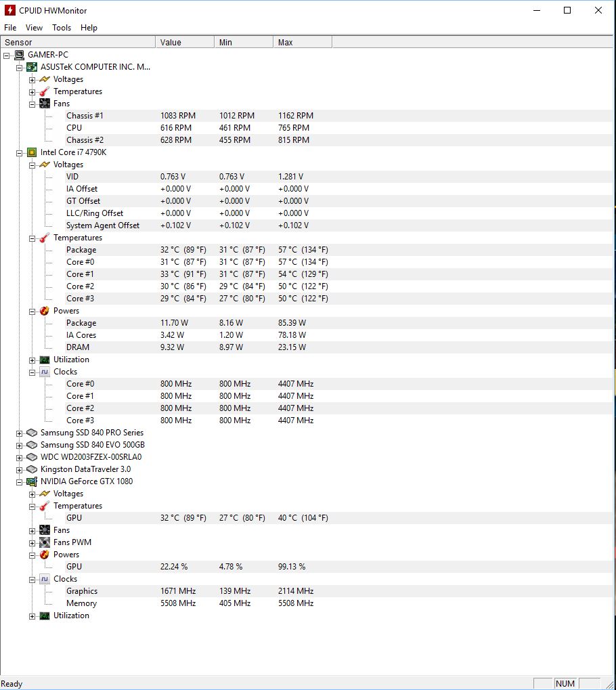Click the Kingston DataTraveler drive icon

(32, 469)
